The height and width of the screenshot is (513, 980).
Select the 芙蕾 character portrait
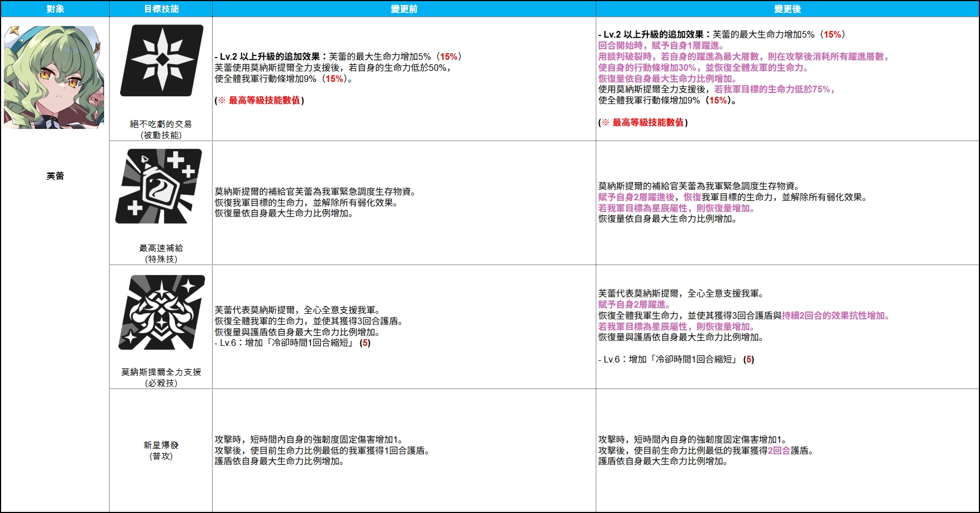point(54,77)
